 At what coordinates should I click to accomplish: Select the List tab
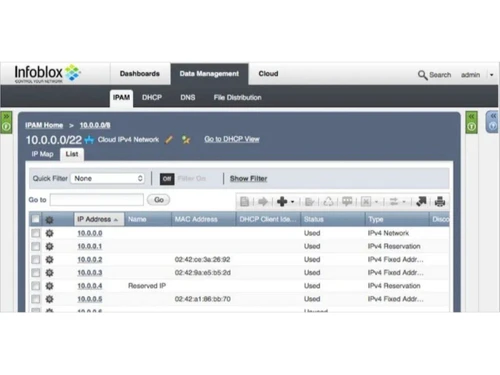click(72, 154)
